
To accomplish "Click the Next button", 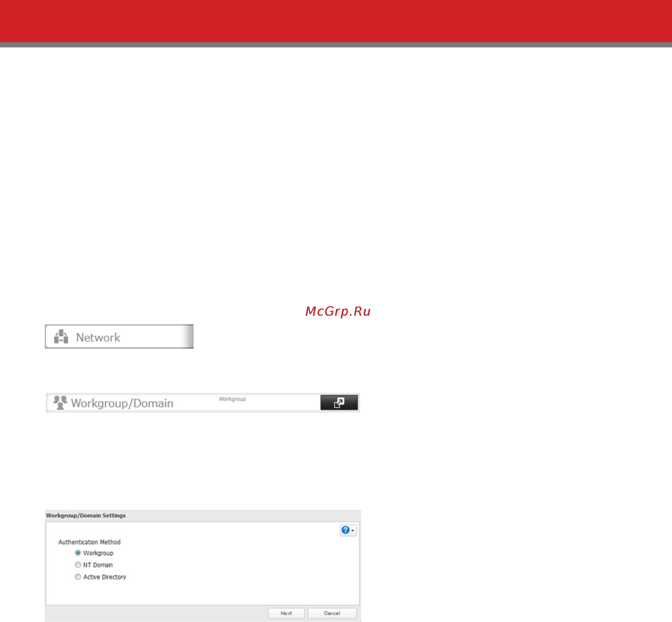I will pos(286,613).
